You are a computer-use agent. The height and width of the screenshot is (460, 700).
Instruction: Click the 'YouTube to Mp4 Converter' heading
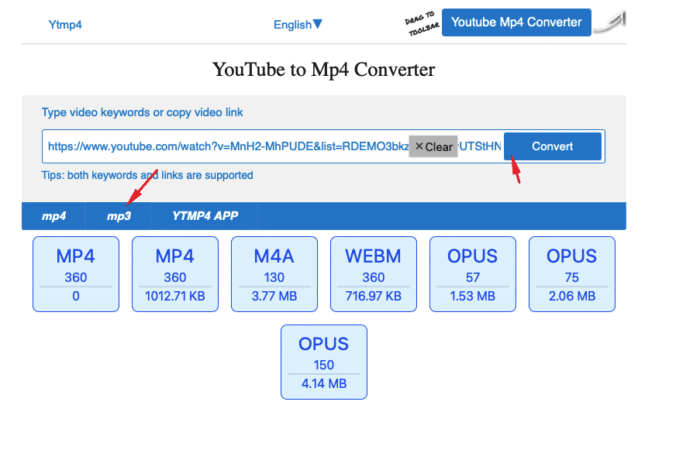(324, 70)
